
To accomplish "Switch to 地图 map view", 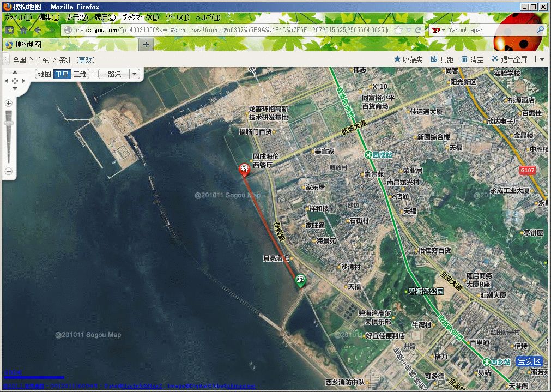I will 44,74.
